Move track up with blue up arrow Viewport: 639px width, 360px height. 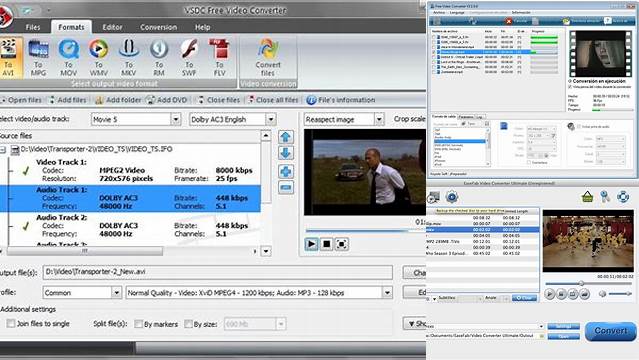(x=286, y=137)
